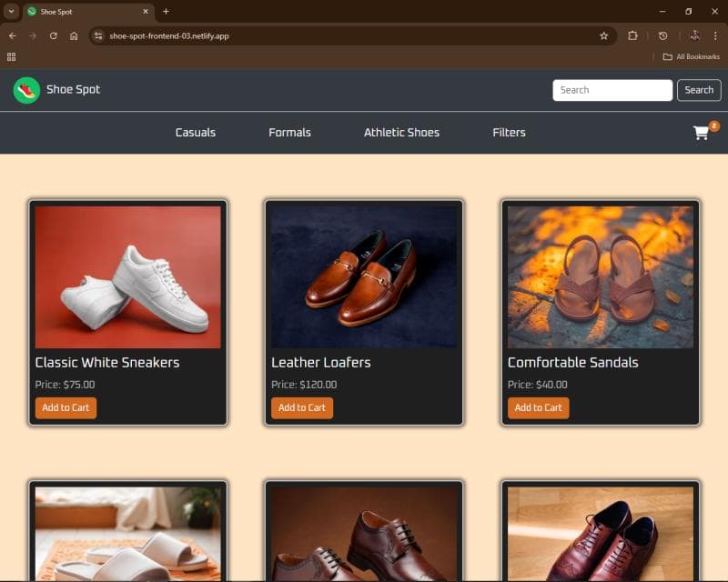
Task: Open the All Bookmarks folder
Action: (x=692, y=56)
